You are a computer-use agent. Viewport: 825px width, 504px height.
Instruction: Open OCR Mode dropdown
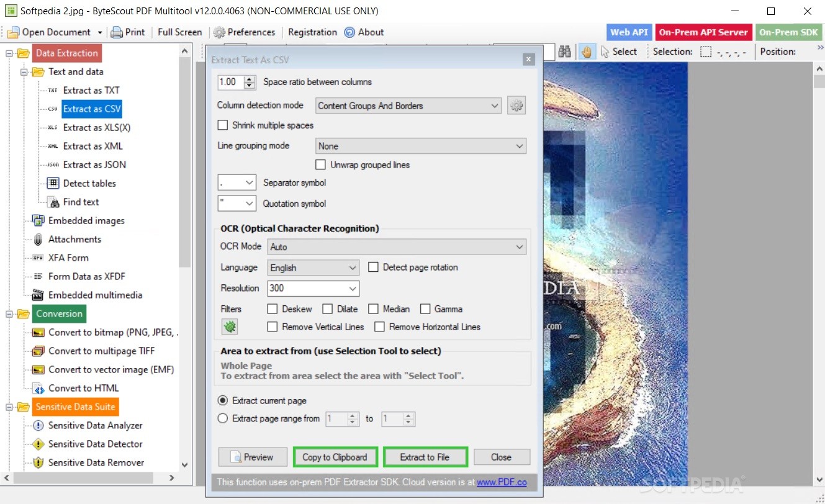coord(397,247)
